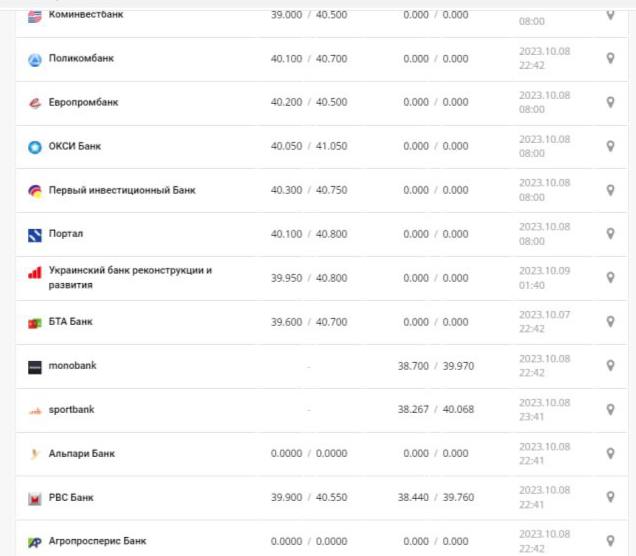
Task: Click РВС Банк rate 39.900 / 40.550
Action: tap(308, 498)
